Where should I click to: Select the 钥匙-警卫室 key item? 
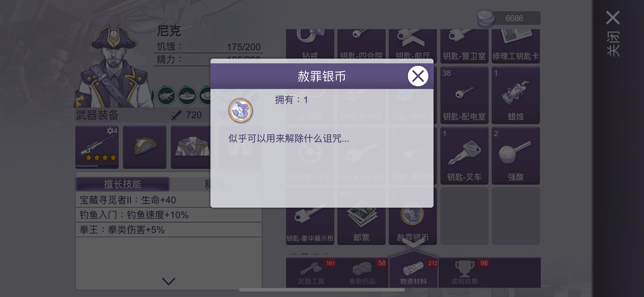click(x=464, y=46)
